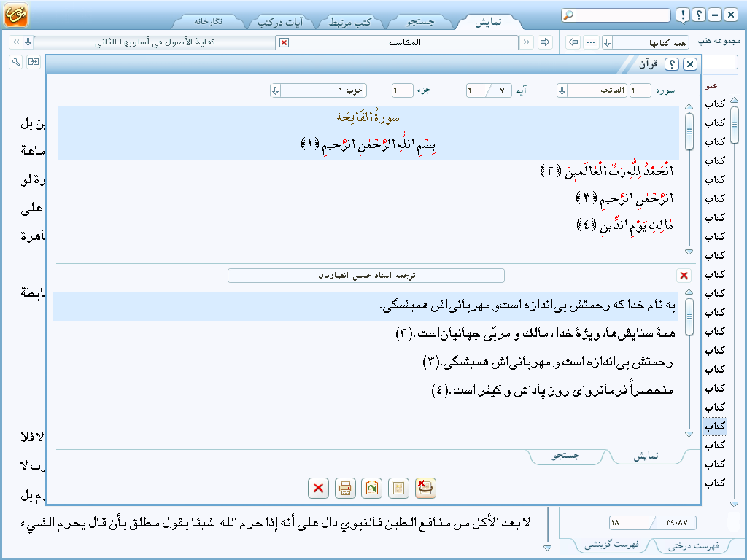The height and width of the screenshot is (560, 747).
Task: Select verse الرَّحْمَنِ الرَّحِيمِ (۳)
Action: point(625,198)
